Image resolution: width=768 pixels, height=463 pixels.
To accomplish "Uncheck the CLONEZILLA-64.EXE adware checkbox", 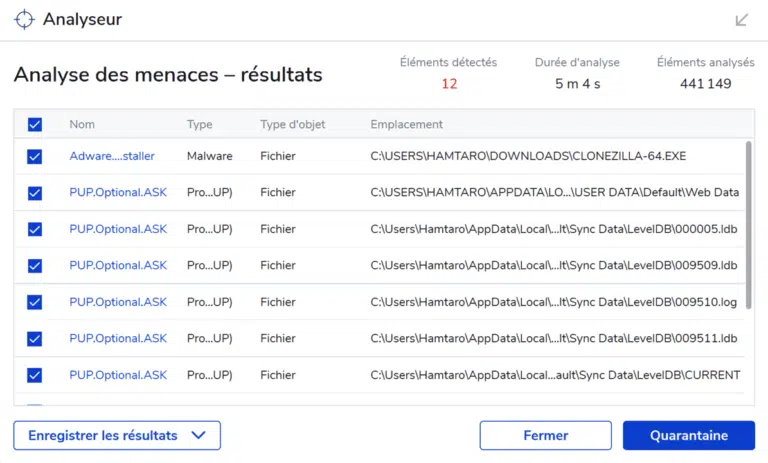I will [35, 156].
